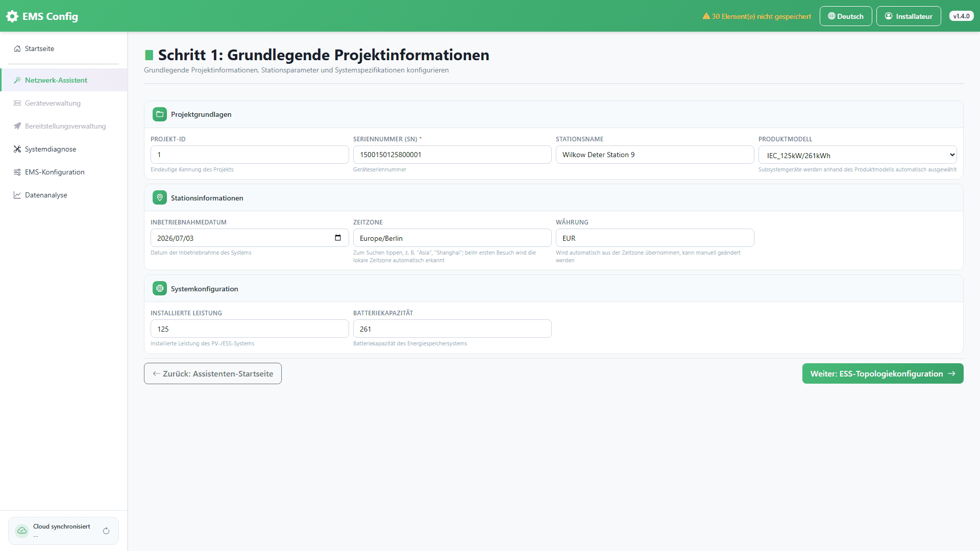Click the EMS Config gear logo icon

(12, 16)
